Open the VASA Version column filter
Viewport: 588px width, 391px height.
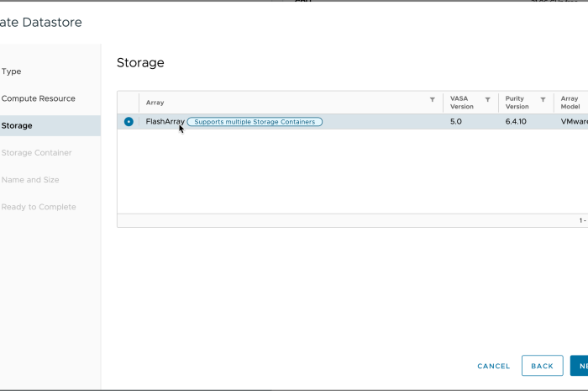click(487, 99)
